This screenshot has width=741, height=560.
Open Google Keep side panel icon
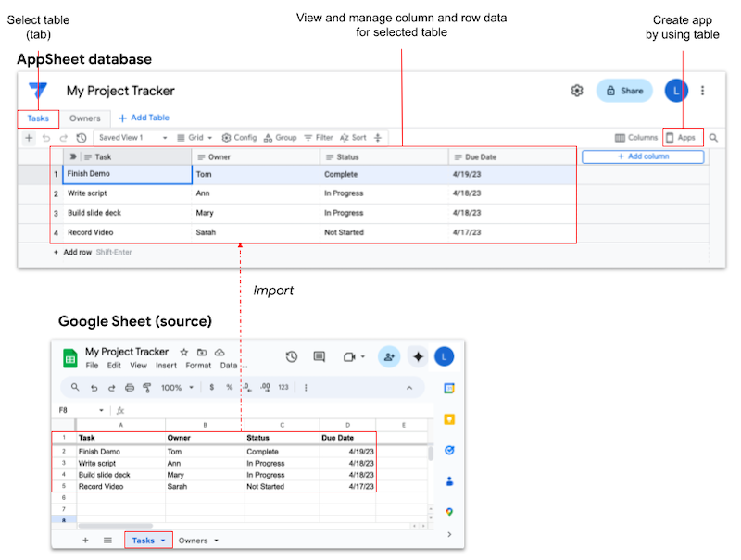click(449, 419)
